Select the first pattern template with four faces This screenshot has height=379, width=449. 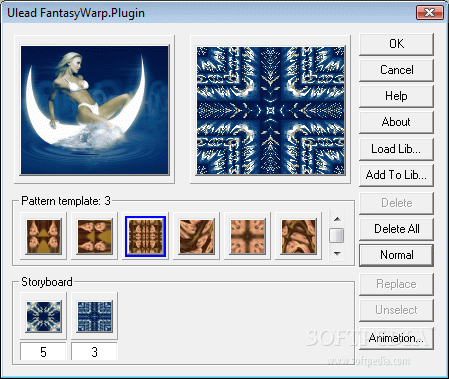(x=43, y=236)
